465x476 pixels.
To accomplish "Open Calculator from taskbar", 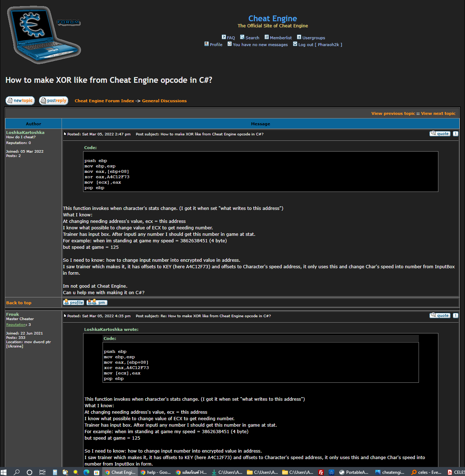I will click(55, 472).
